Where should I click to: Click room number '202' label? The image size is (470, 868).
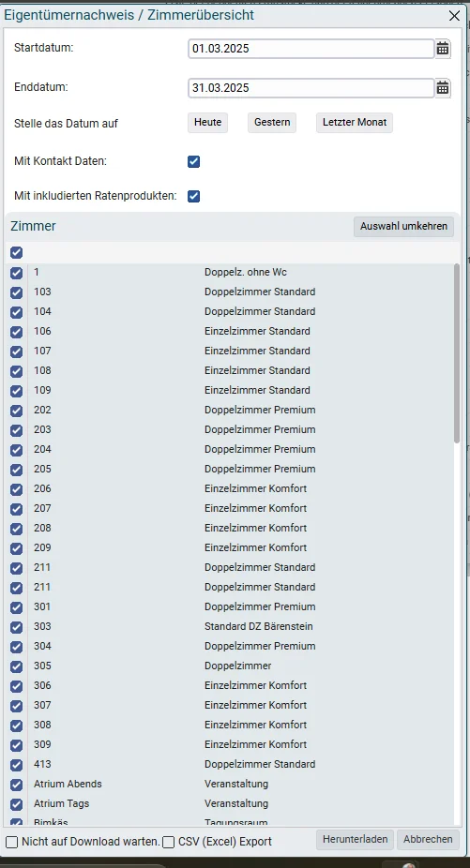(x=42, y=410)
